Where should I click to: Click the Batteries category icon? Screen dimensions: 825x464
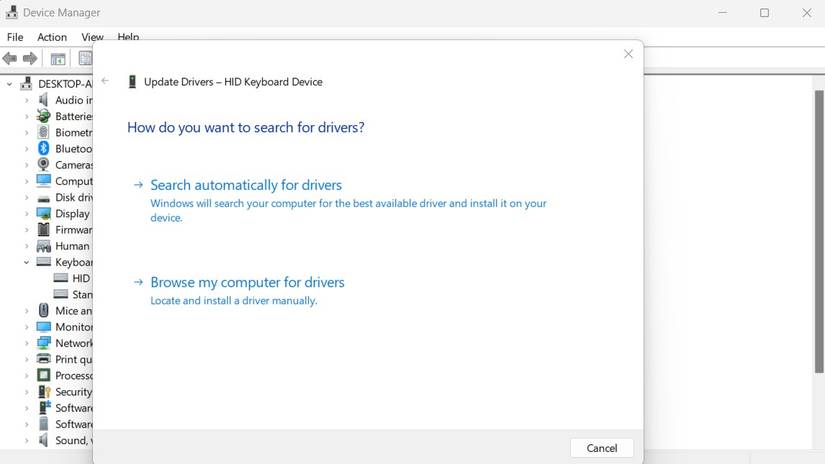click(x=44, y=116)
